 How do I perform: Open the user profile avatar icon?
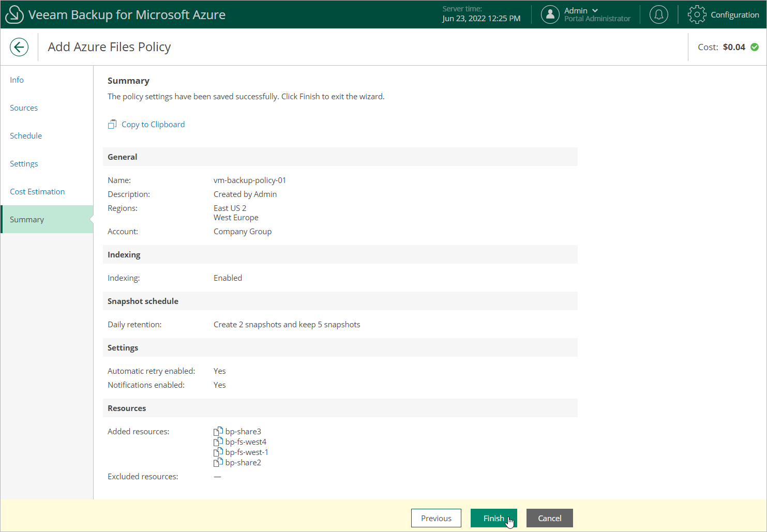pyautogui.click(x=550, y=14)
